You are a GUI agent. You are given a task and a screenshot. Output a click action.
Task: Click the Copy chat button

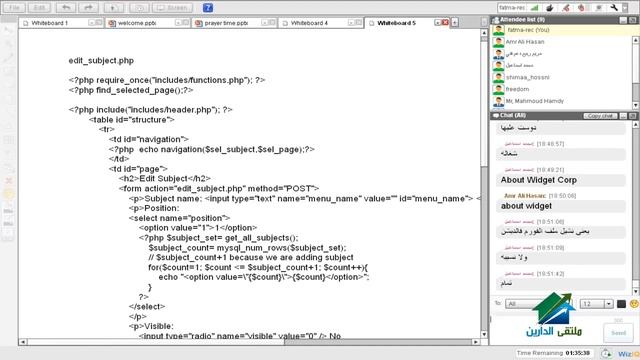tap(600, 116)
